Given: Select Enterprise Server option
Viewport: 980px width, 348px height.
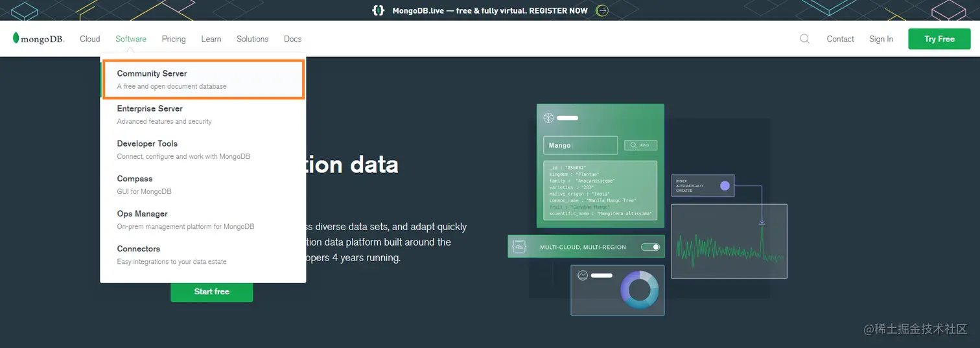Looking at the screenshot, I should 203,115.
